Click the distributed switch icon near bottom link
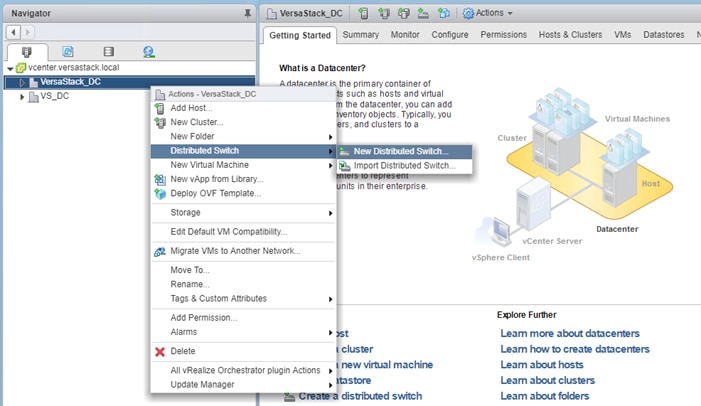 (290, 396)
